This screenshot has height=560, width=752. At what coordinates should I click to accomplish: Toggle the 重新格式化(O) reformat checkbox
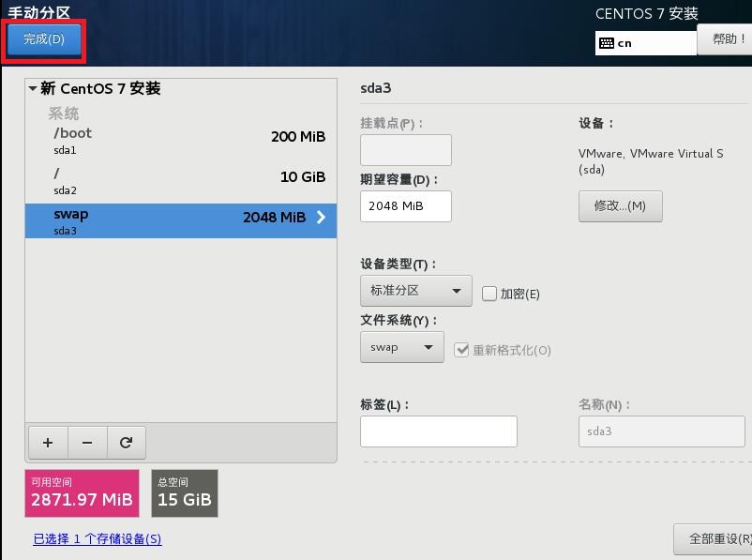[461, 350]
